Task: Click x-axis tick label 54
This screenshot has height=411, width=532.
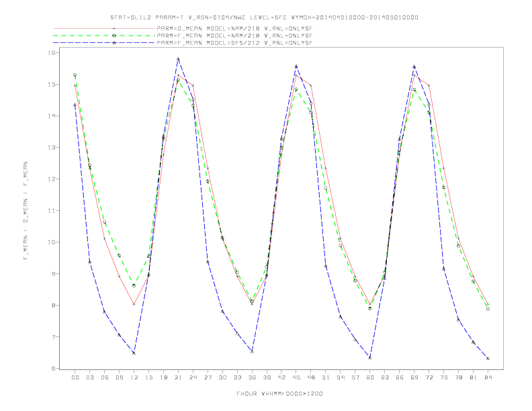Action: 341,377
